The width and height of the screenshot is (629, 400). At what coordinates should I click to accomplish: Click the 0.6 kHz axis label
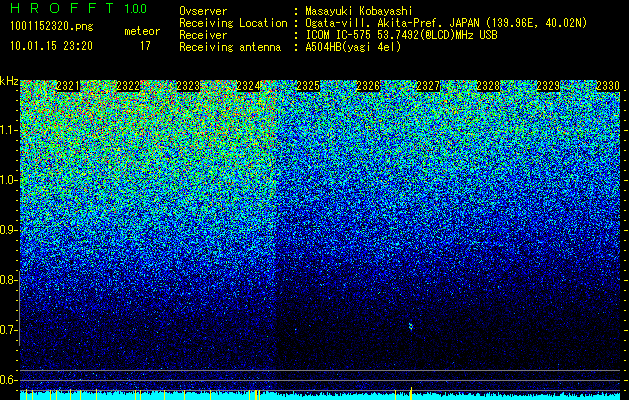9,380
